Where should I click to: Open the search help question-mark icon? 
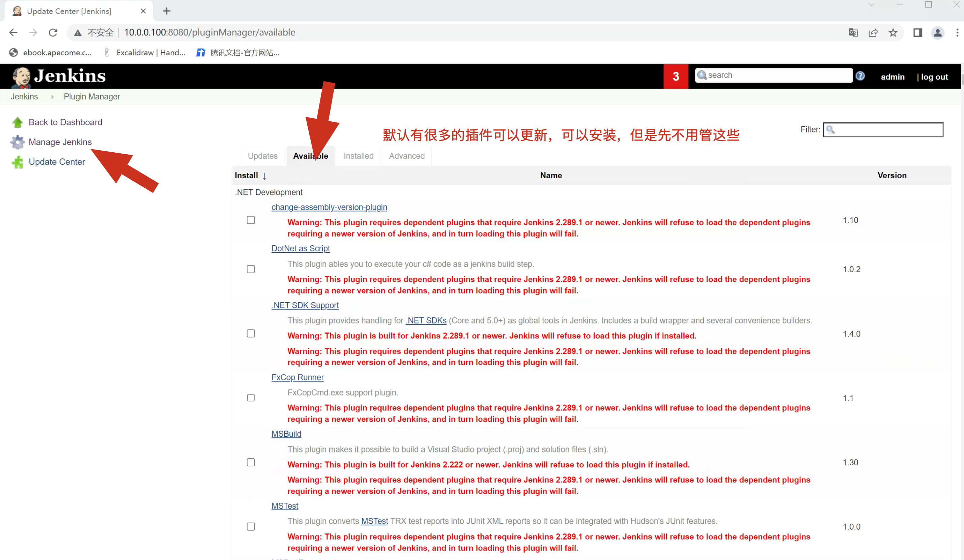tap(860, 76)
